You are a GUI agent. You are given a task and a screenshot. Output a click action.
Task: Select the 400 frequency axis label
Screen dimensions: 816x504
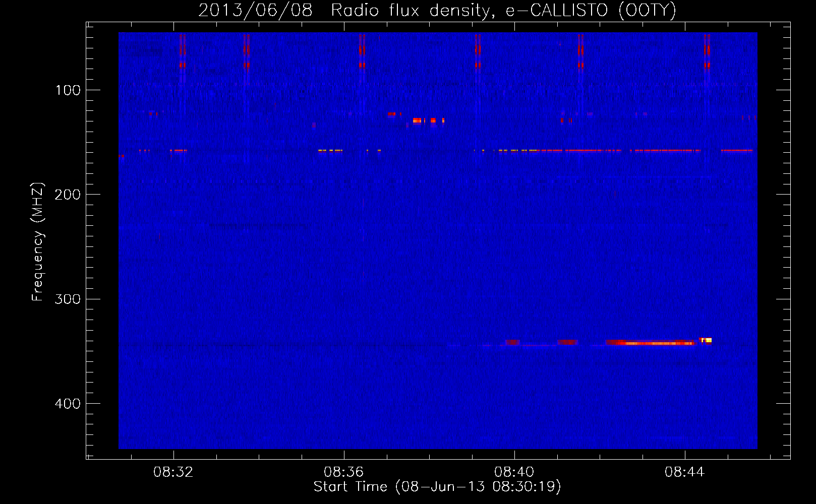(x=68, y=404)
